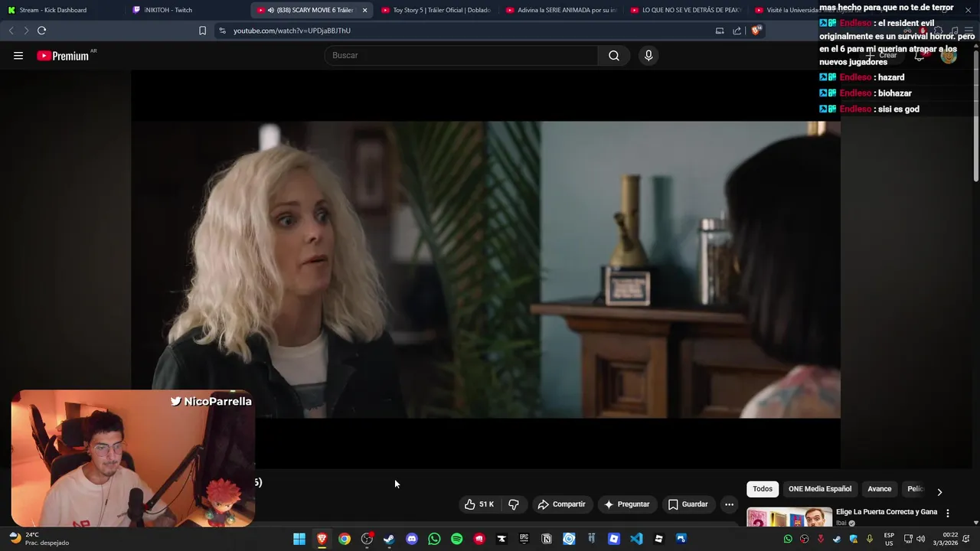Switch to LO QUE NO SE VE tab
This screenshot has width=980, height=551.
pyautogui.click(x=685, y=10)
